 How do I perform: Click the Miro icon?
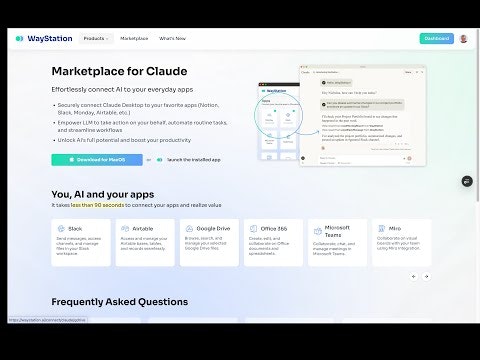coord(382,229)
